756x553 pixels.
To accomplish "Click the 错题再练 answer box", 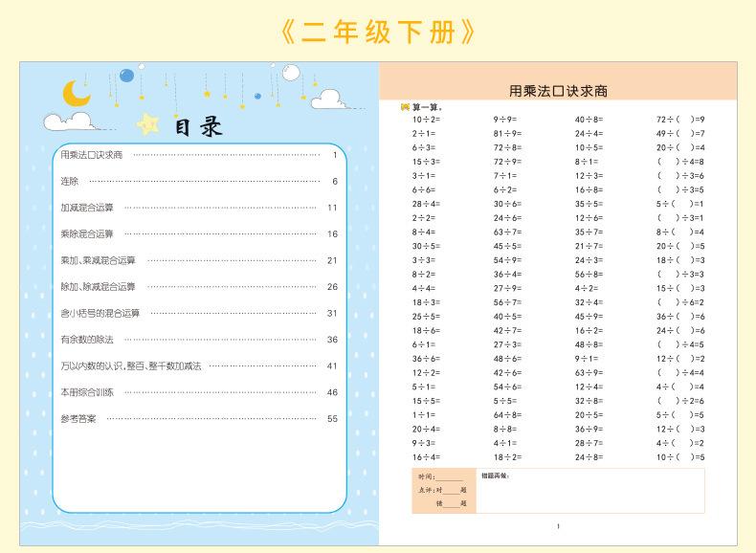I will [590, 495].
